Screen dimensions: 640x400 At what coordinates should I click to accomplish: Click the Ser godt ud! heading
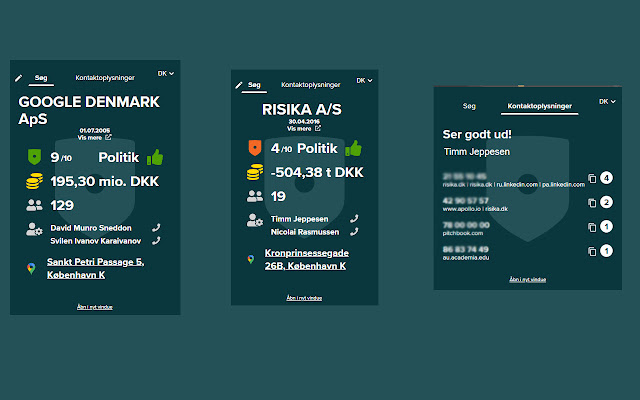[477, 134]
